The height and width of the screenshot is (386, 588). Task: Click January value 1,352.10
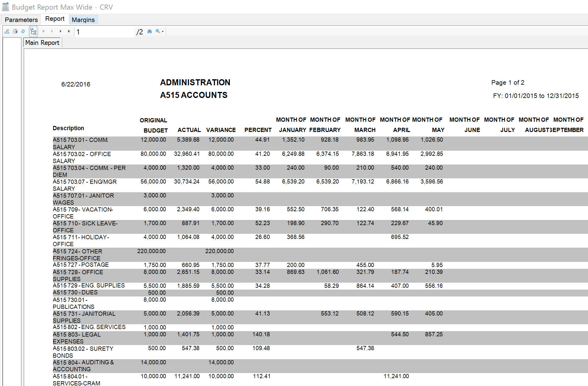(x=293, y=140)
